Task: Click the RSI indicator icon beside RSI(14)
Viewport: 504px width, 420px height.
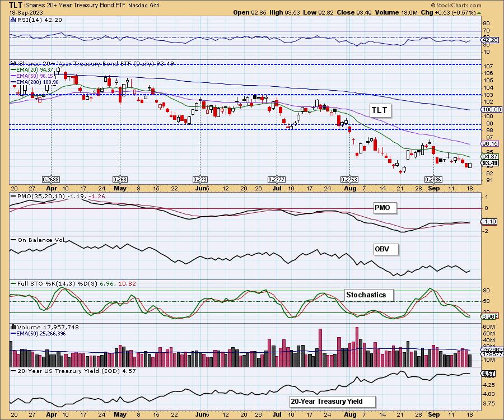Action: click(13, 20)
